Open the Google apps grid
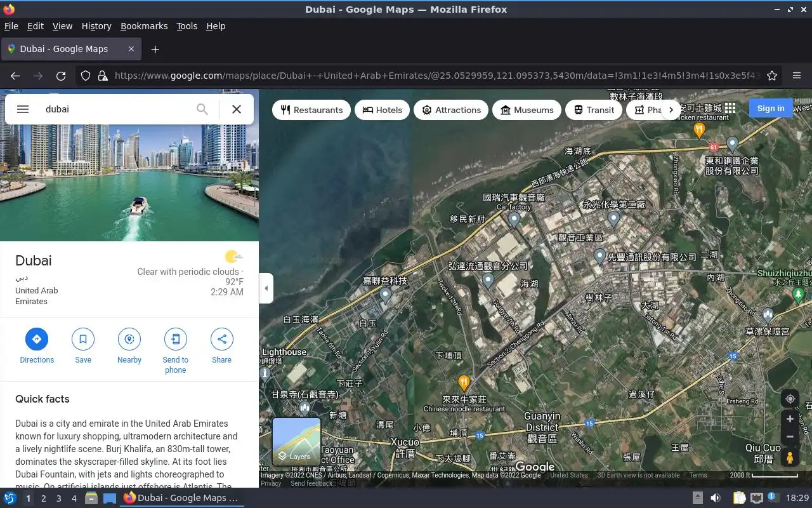 click(730, 109)
